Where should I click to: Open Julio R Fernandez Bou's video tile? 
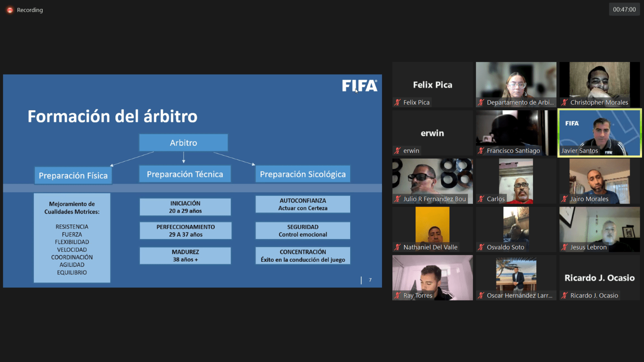pos(432,181)
